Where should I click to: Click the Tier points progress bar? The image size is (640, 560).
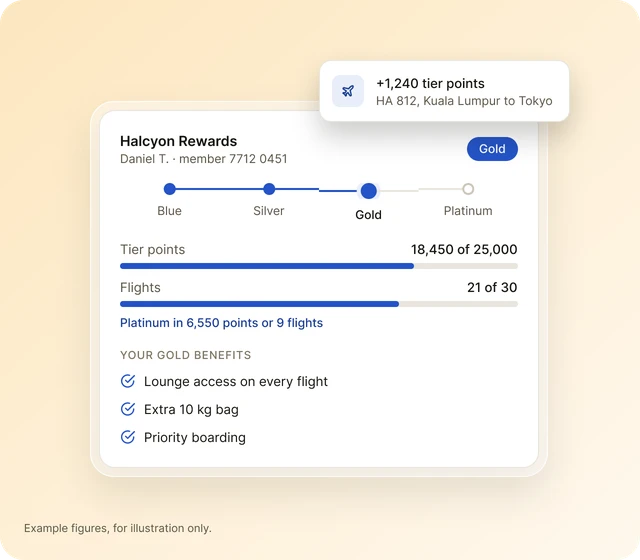319,266
